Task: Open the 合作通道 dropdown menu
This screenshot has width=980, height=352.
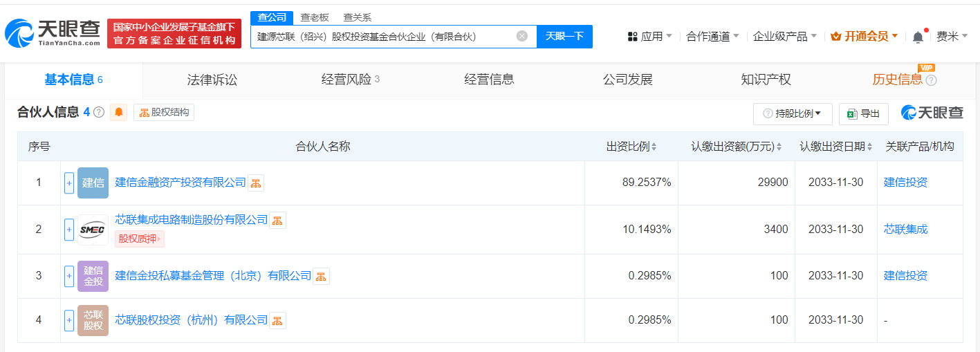Action: click(712, 37)
